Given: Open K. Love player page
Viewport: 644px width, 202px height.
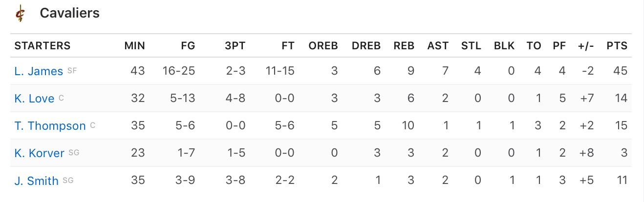Looking at the screenshot, I should [x=34, y=99].
